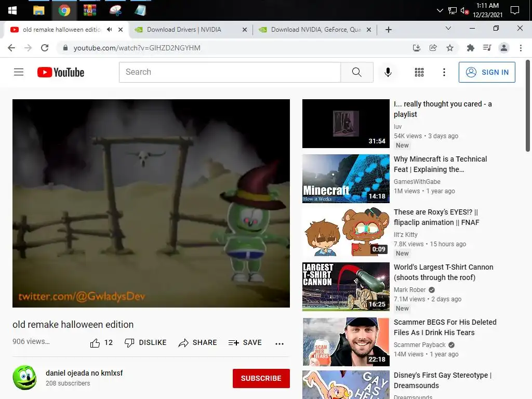Viewport: 532px width, 399px height.
Task: Open the YouTube apps grid
Action: pyautogui.click(x=419, y=72)
